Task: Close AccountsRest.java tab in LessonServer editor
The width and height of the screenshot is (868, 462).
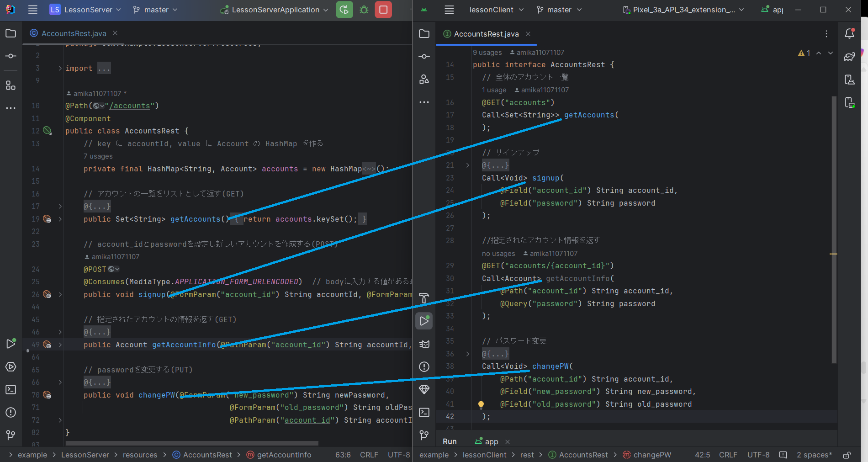Action: (x=115, y=33)
